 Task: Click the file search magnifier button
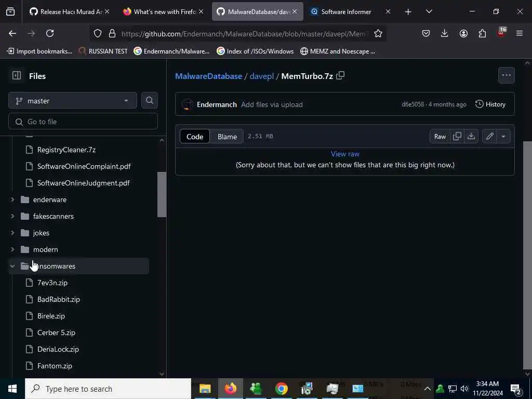coord(149,100)
